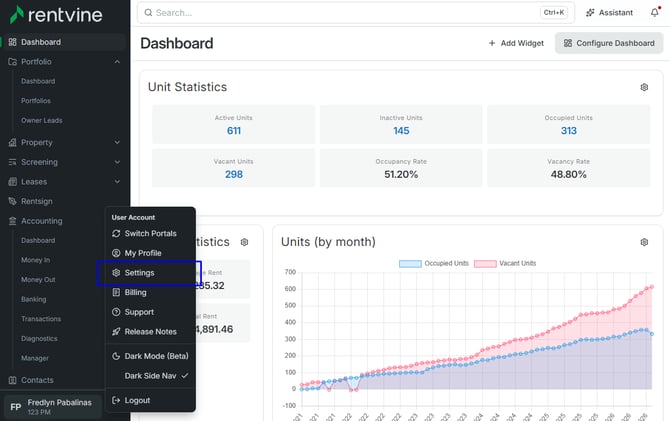This screenshot has width=670, height=421.
Task: Collapse the Portfolio section chevron
Action: pyautogui.click(x=117, y=62)
